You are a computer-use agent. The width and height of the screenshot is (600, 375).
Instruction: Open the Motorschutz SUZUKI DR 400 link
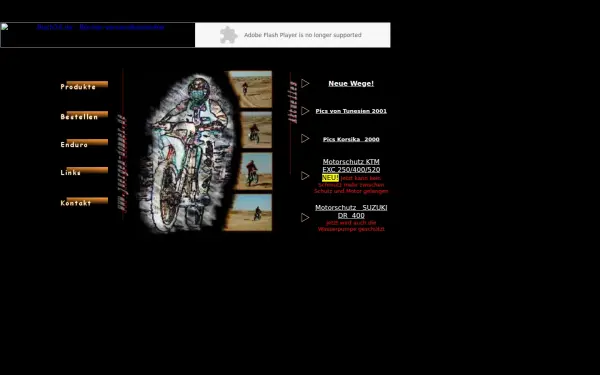coord(351,211)
